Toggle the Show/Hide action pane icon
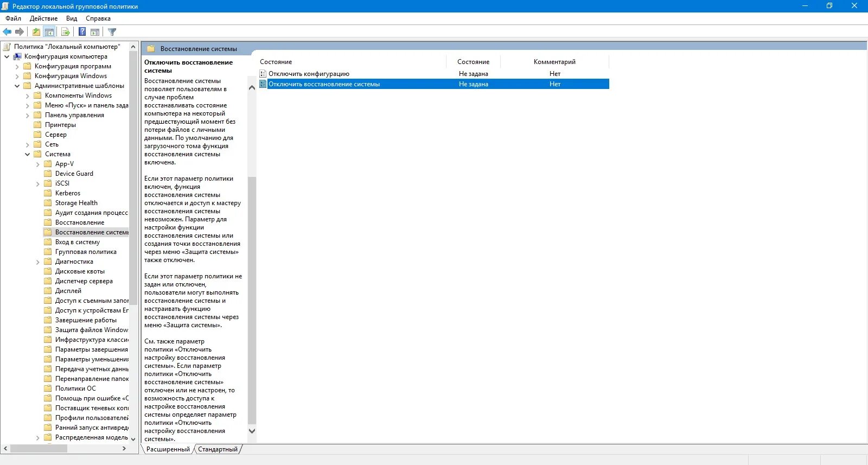 point(95,32)
